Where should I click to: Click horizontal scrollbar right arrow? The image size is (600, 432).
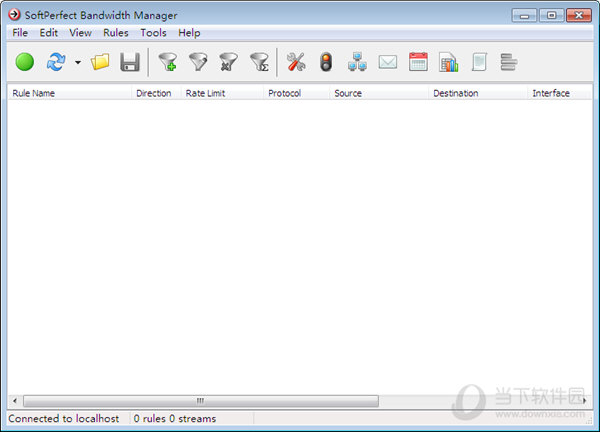pos(585,401)
